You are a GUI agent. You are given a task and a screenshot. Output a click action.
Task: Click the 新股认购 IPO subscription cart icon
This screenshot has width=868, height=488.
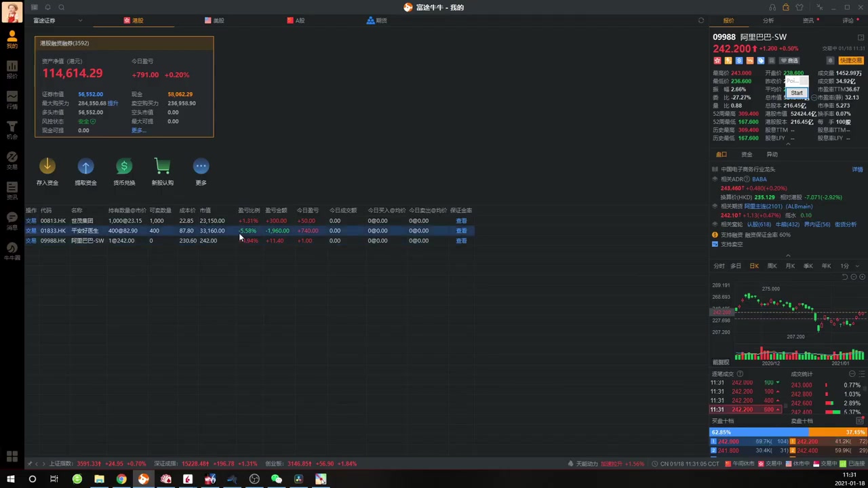click(x=162, y=166)
